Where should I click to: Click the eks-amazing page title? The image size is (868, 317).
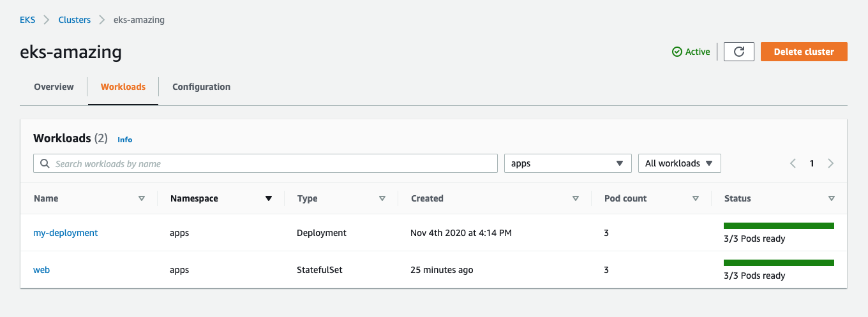tap(71, 52)
